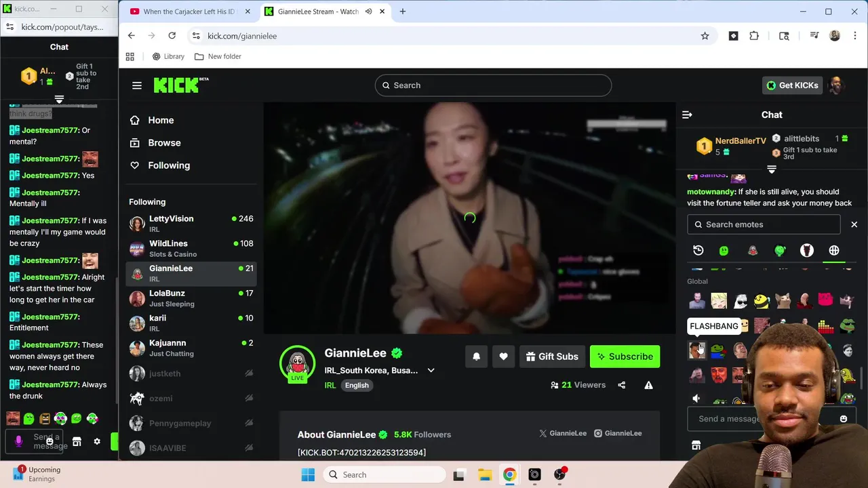This screenshot has height=488, width=868.
Task: Expand stream title chevron
Action: (431, 371)
